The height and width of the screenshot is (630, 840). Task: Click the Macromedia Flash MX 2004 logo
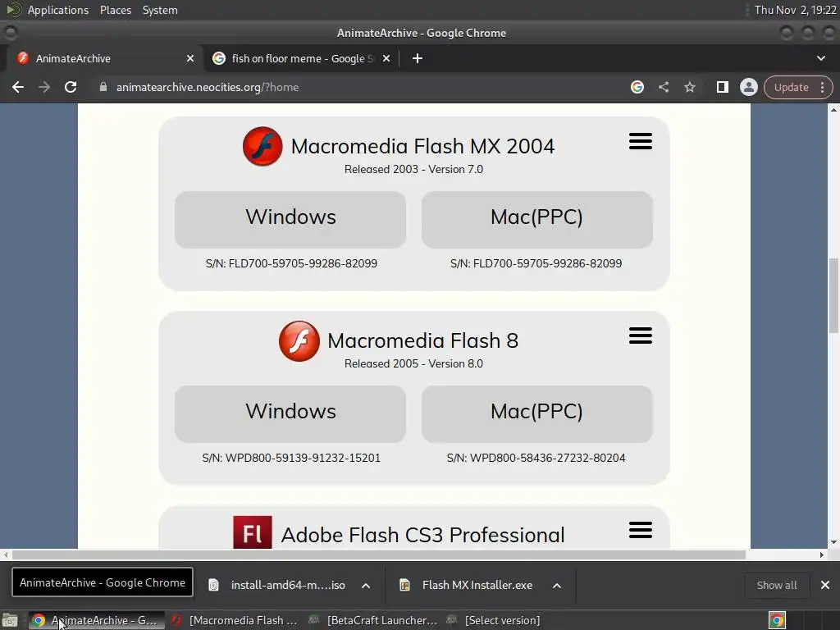[x=262, y=146]
